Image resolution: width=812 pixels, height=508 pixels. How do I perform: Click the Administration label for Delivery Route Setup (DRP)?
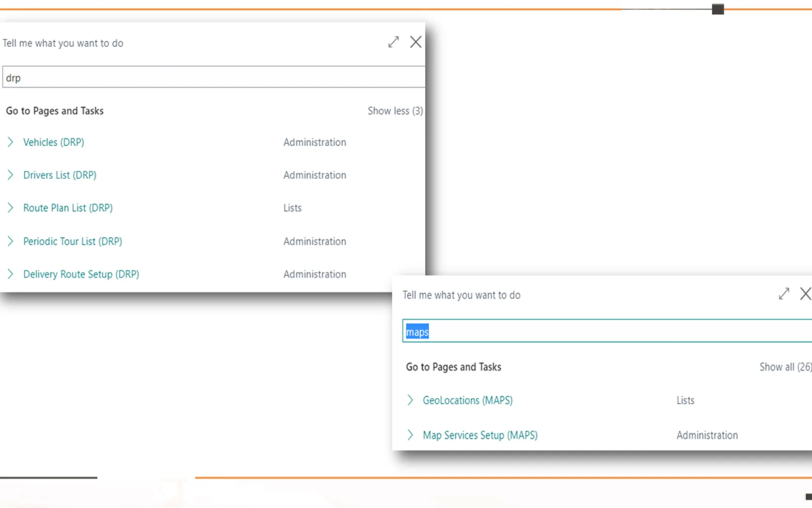(315, 274)
